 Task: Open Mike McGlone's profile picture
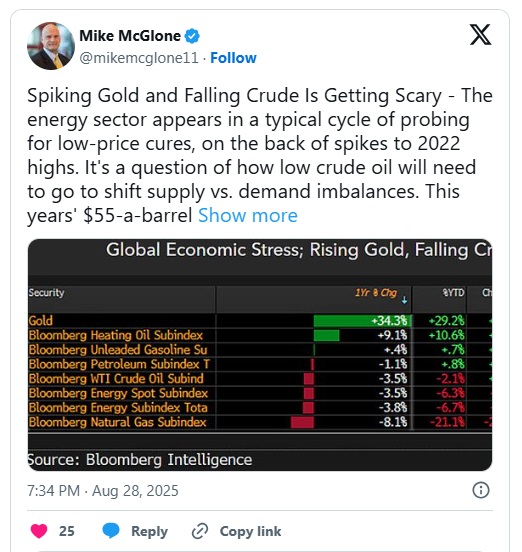click(x=51, y=46)
